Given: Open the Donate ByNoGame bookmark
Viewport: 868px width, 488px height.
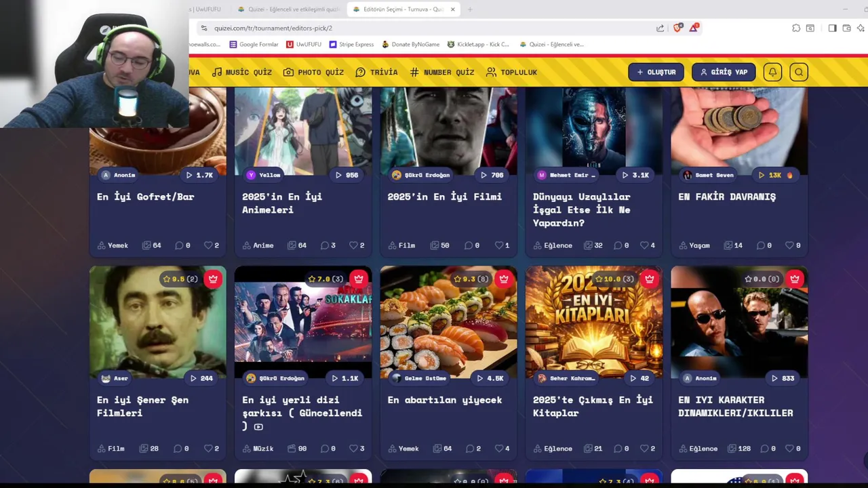Looking at the screenshot, I should (411, 44).
